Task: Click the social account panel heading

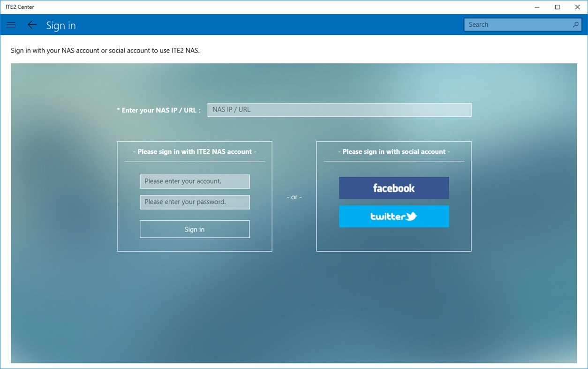Action: (x=393, y=151)
